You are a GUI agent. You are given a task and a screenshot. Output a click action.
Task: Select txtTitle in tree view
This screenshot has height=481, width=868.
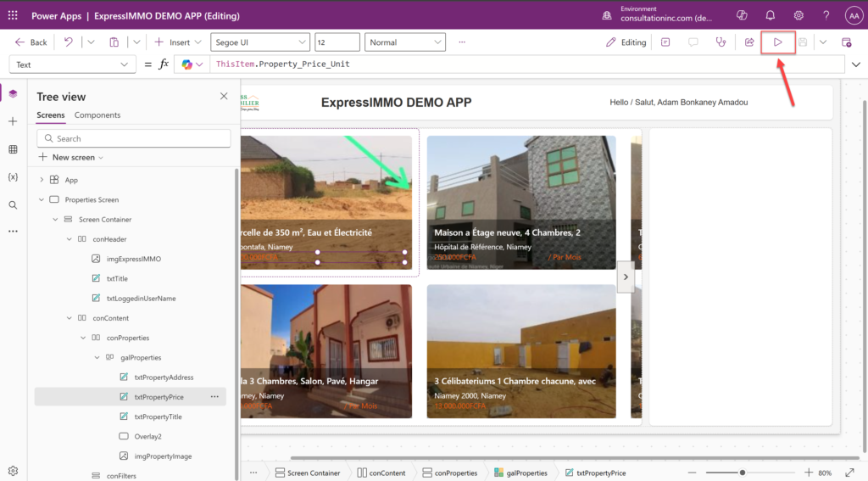[117, 278]
